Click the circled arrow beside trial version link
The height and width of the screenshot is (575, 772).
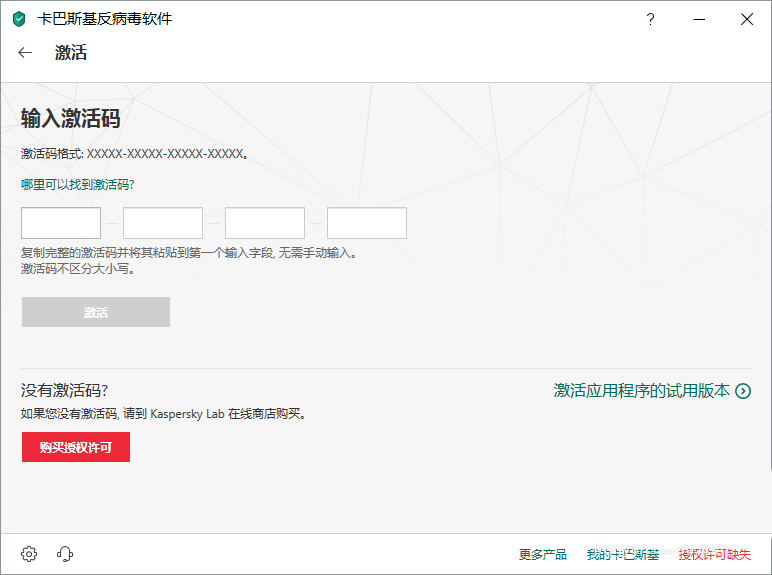pyautogui.click(x=743, y=391)
